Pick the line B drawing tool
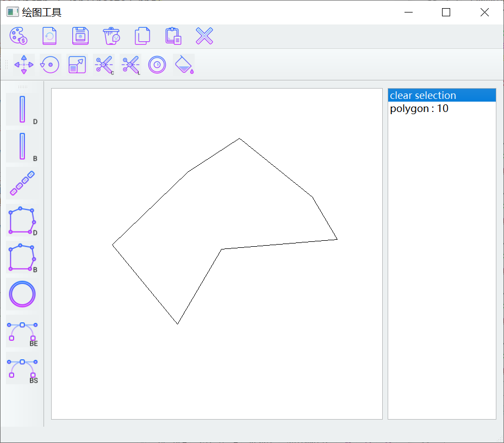 22,146
